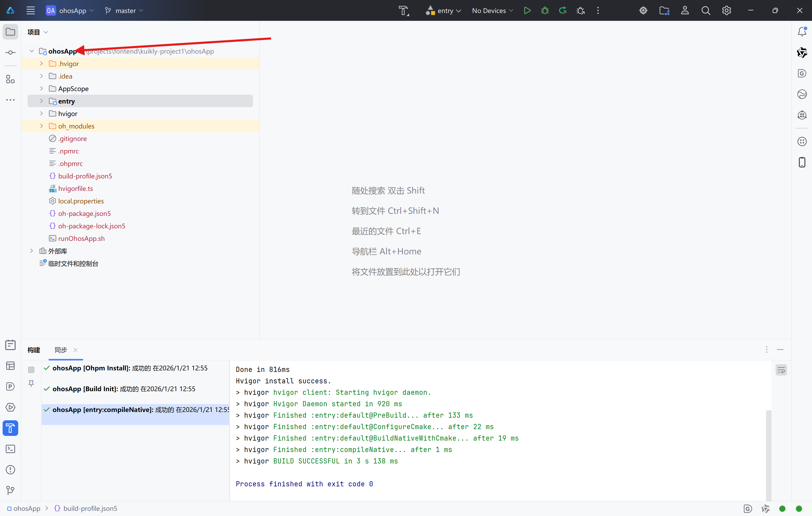Click the Search everywhere magnifier icon
This screenshot has width=812, height=516.
pyautogui.click(x=706, y=10)
